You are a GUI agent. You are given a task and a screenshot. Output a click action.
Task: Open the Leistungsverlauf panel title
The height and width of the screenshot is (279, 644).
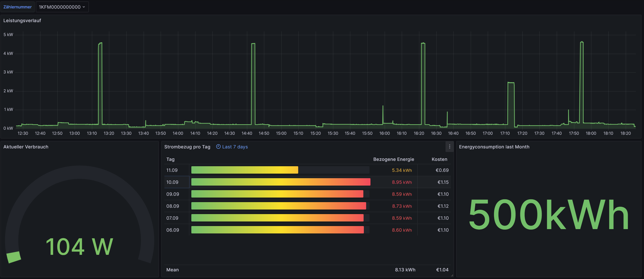coord(22,21)
